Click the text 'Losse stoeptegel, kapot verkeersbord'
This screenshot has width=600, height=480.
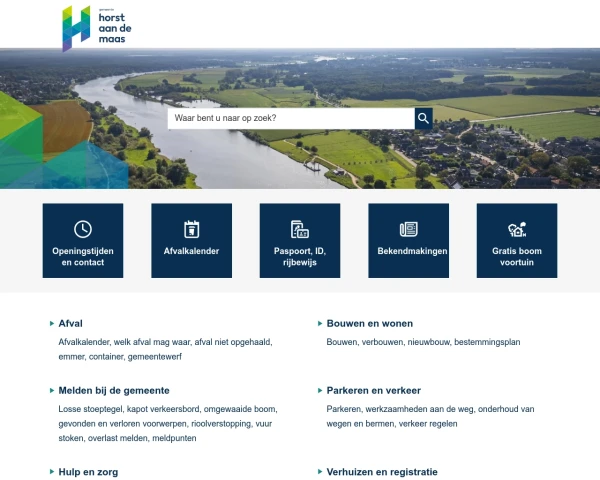[x=129, y=409]
